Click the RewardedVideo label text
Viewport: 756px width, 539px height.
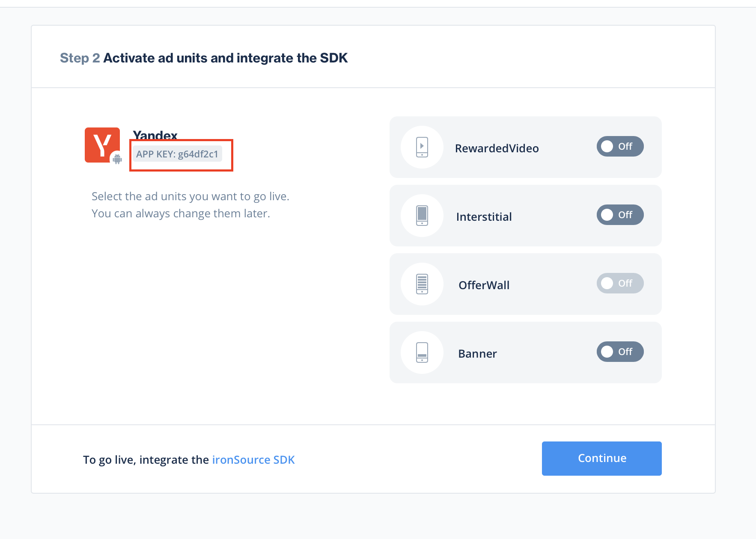coord(497,148)
